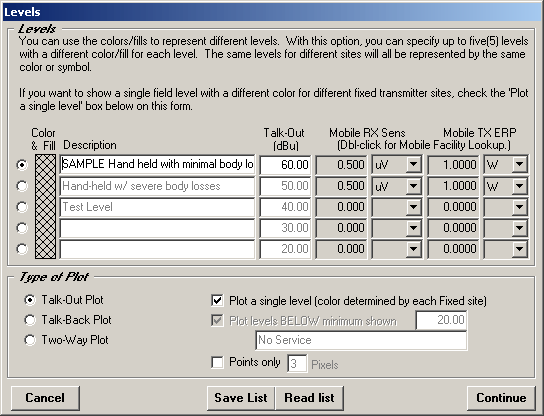The image size is (544, 416).
Task: Click the Save List button
Action: point(241,398)
